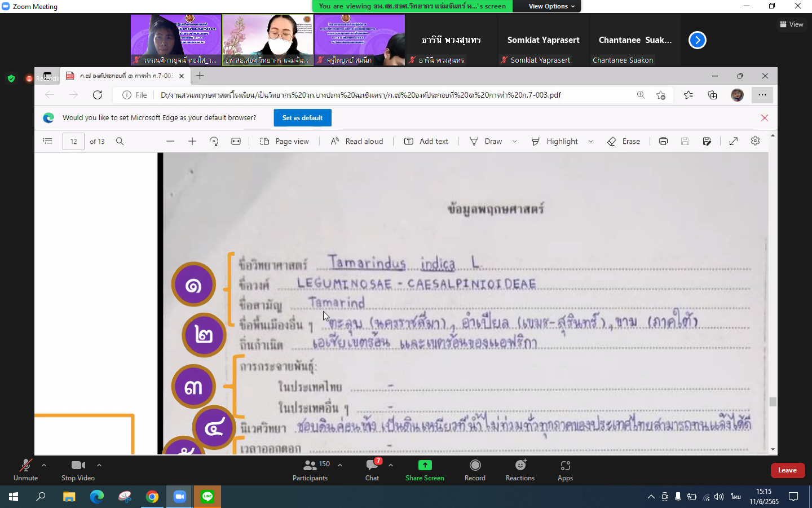Viewport: 812px width, 508px height.
Task: Print the PDF document
Action: pyautogui.click(x=663, y=141)
